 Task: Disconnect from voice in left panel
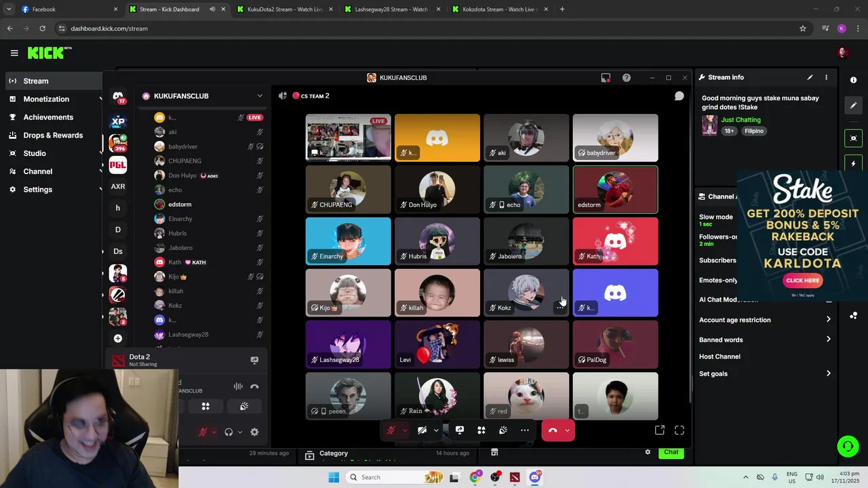pyautogui.click(x=254, y=386)
